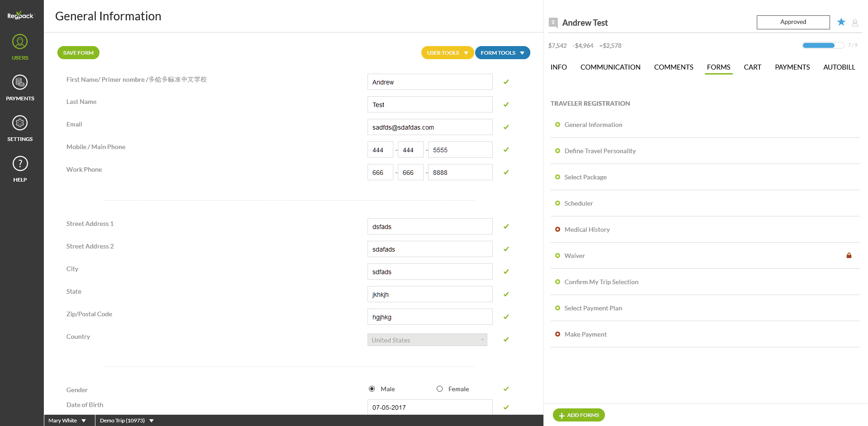This screenshot has width=868, height=426.
Task: Click the Save Form button
Action: pyautogui.click(x=78, y=53)
